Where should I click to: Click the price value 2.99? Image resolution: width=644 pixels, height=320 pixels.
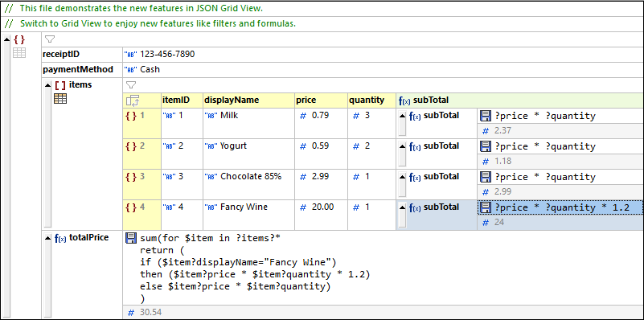[x=320, y=176]
